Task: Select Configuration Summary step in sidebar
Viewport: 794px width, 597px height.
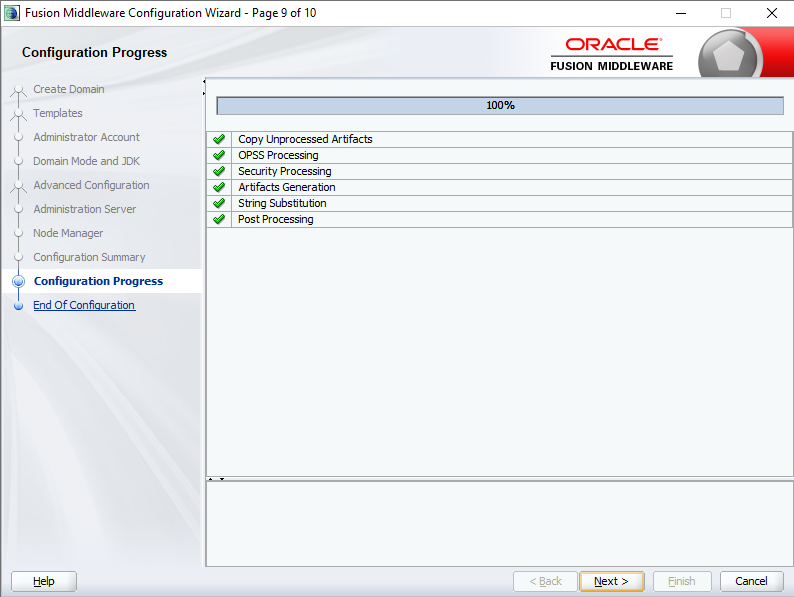Action: [x=89, y=257]
